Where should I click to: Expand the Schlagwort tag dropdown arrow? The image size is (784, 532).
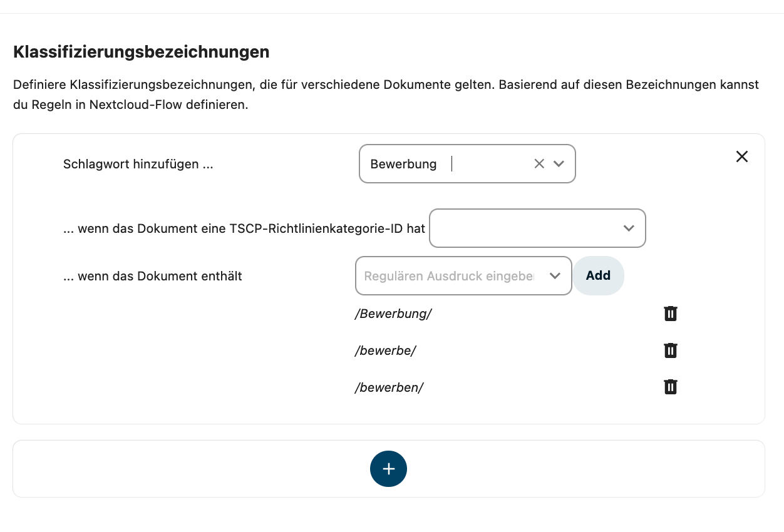click(x=559, y=164)
